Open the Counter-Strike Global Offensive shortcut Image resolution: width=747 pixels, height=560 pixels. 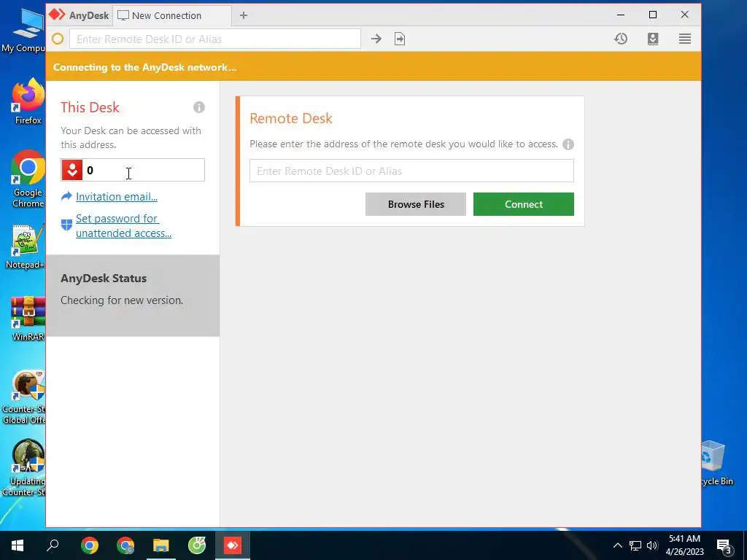[x=25, y=397]
